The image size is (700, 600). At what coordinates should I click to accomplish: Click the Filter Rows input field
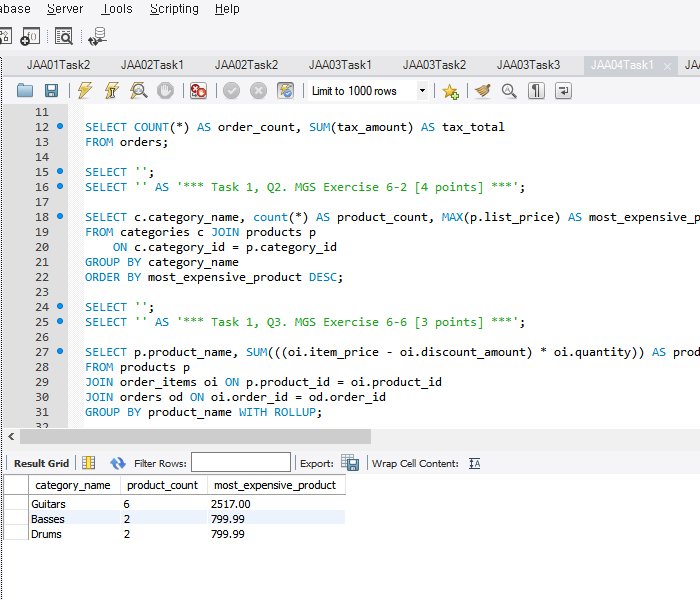[240, 463]
